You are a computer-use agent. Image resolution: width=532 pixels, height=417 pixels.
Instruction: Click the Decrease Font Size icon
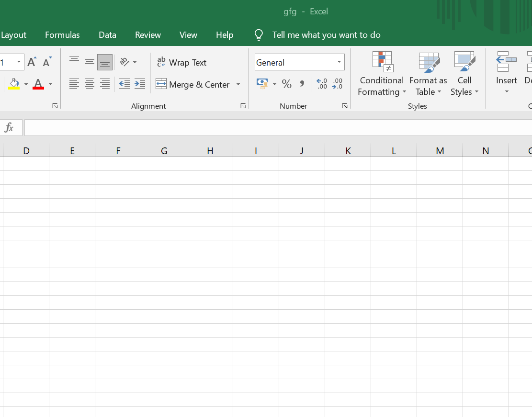(x=47, y=62)
